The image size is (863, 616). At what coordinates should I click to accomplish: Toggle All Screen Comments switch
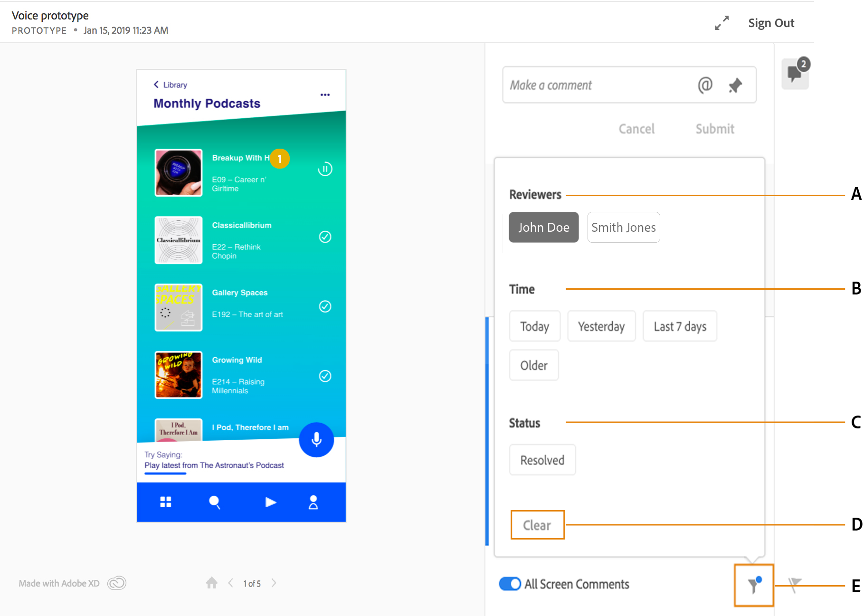[x=510, y=584]
